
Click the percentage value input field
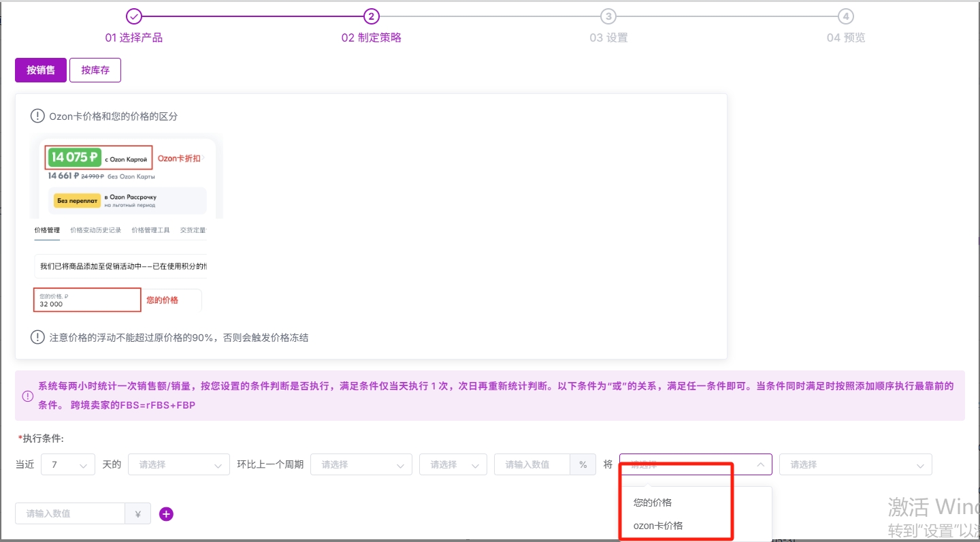pos(532,464)
